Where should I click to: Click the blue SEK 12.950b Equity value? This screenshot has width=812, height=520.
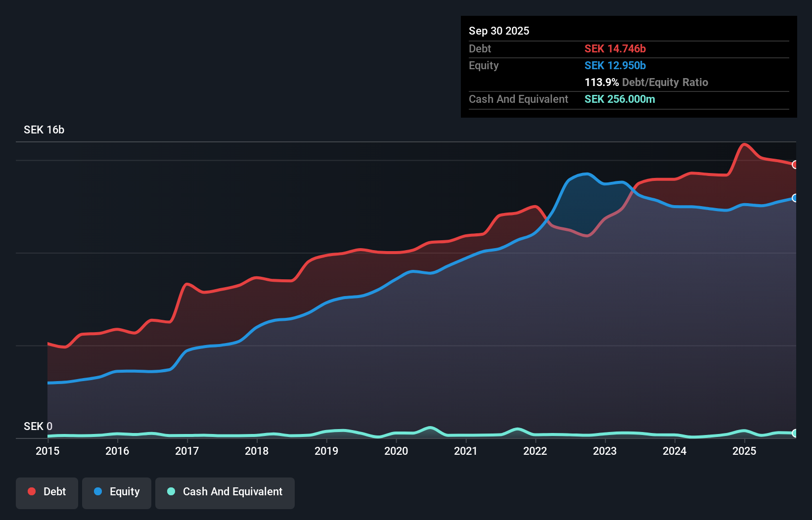pyautogui.click(x=615, y=65)
